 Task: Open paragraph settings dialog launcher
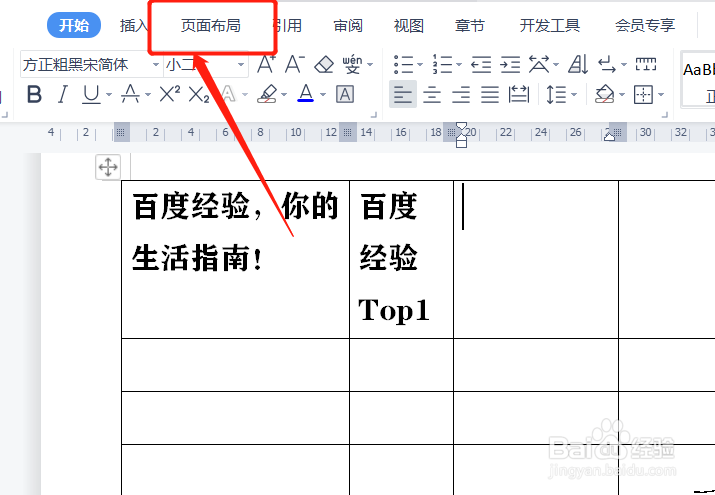[x=664, y=115]
